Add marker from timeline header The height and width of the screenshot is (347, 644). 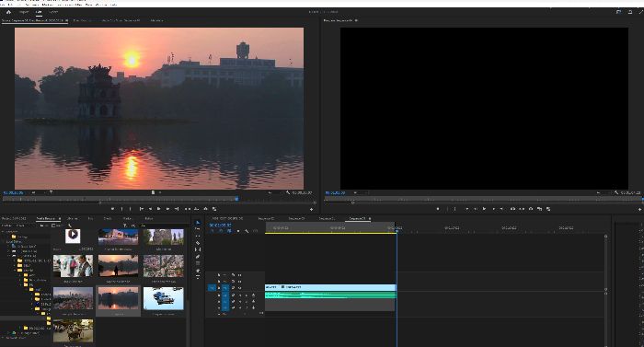(x=238, y=231)
